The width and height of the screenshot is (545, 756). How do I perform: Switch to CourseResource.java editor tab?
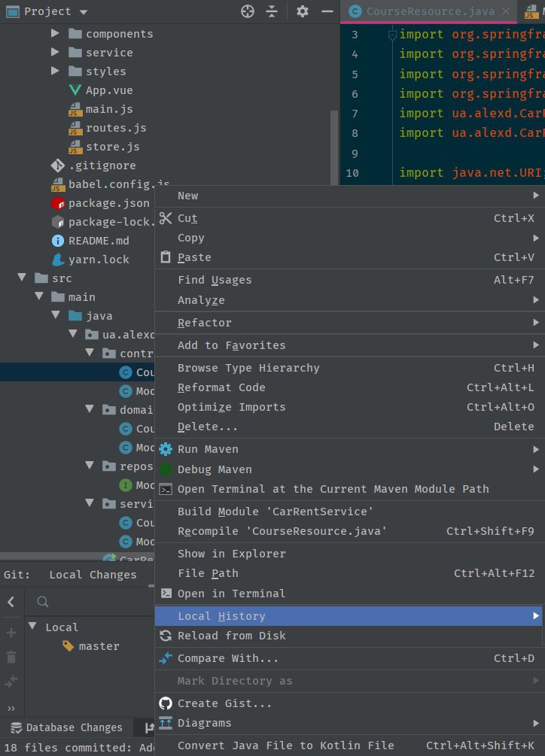click(429, 11)
